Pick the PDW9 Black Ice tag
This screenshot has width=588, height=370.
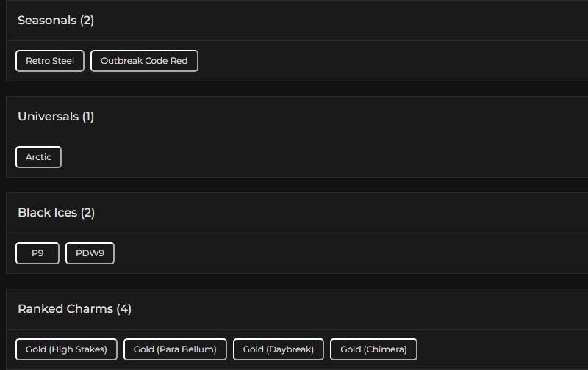(x=90, y=253)
